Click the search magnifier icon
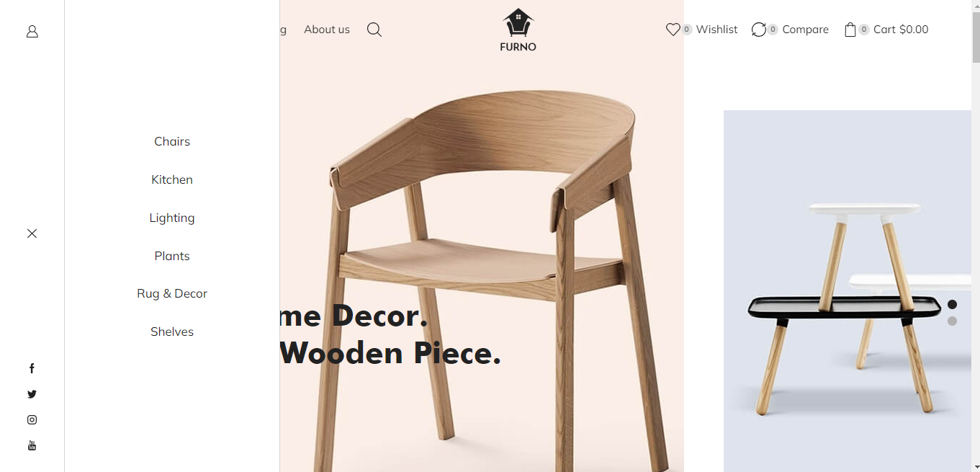980x472 pixels. (374, 30)
